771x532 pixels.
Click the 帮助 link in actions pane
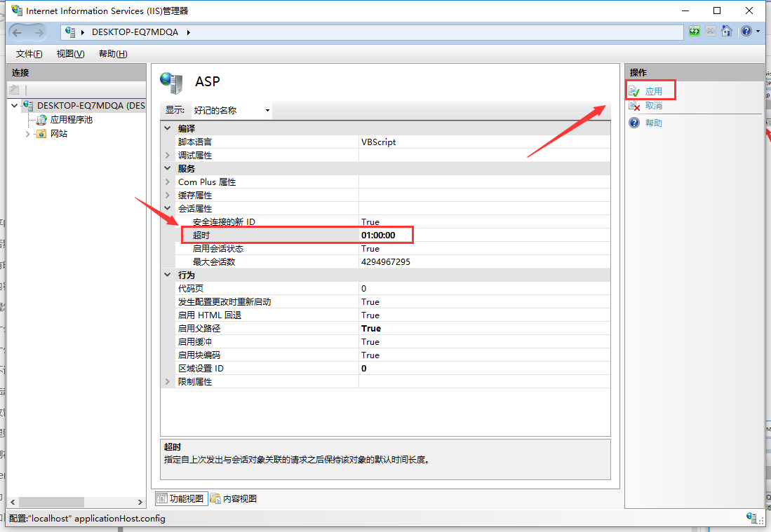click(653, 123)
